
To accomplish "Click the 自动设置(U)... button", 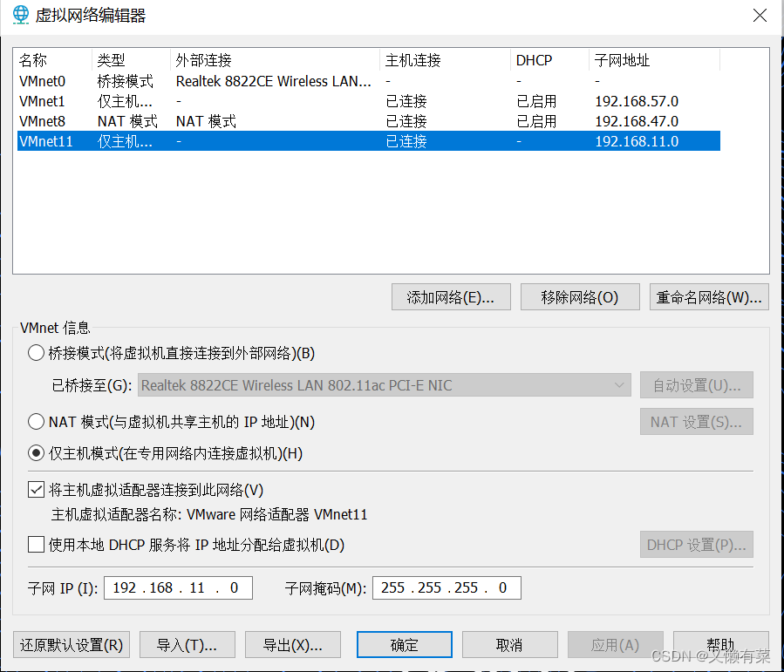I will [x=697, y=385].
